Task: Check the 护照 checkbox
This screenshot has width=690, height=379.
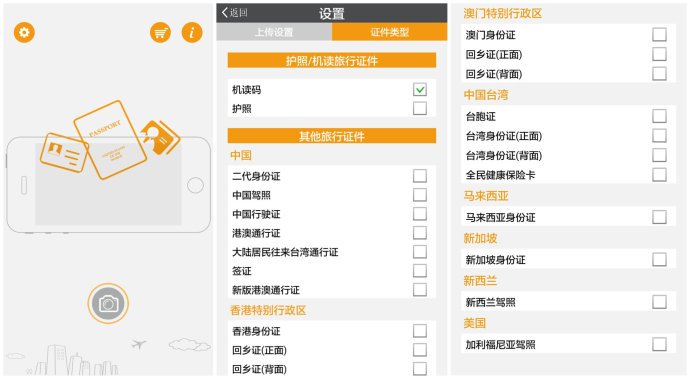Action: click(420, 108)
